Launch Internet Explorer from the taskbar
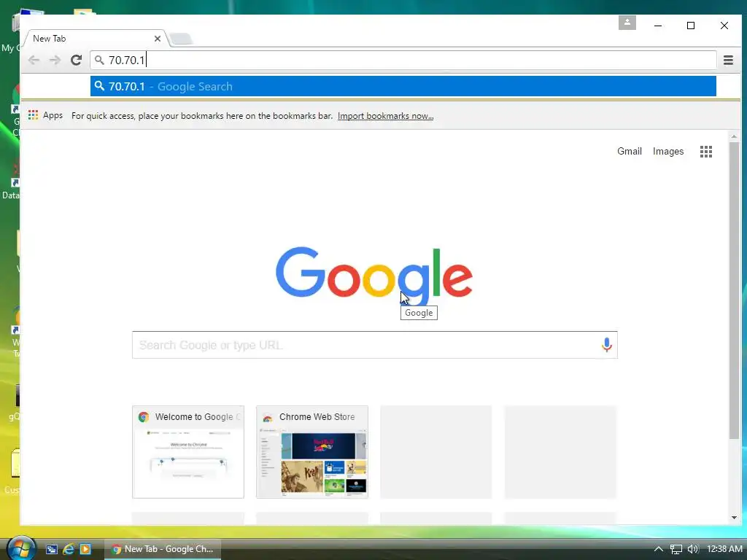The width and height of the screenshot is (747, 560). 69,549
